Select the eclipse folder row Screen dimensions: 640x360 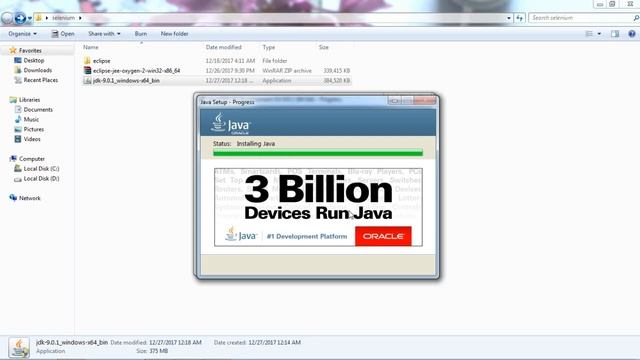click(217, 61)
